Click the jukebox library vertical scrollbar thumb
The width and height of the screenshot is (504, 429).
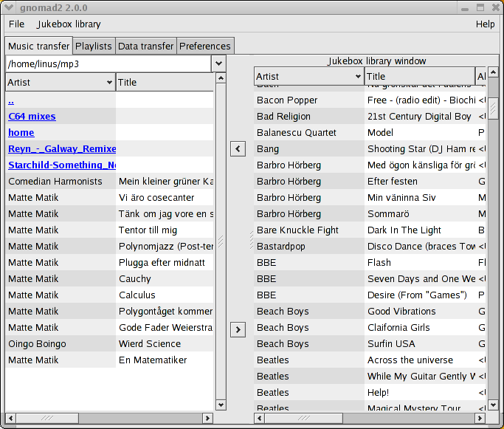tap(493, 109)
